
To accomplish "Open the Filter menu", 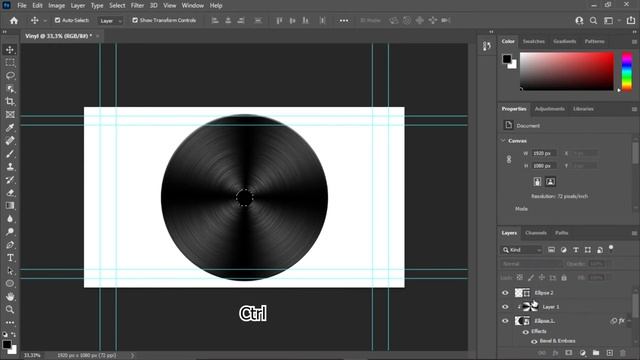I will click(137, 6).
